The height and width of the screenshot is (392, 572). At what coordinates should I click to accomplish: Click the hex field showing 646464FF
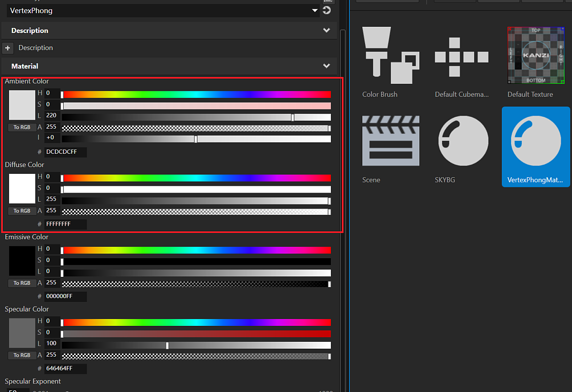point(66,369)
